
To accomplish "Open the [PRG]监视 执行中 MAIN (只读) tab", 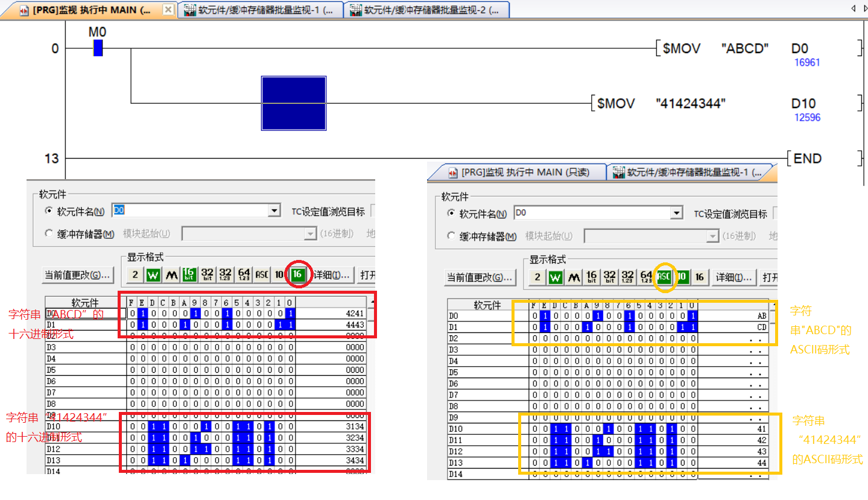I will (519, 172).
